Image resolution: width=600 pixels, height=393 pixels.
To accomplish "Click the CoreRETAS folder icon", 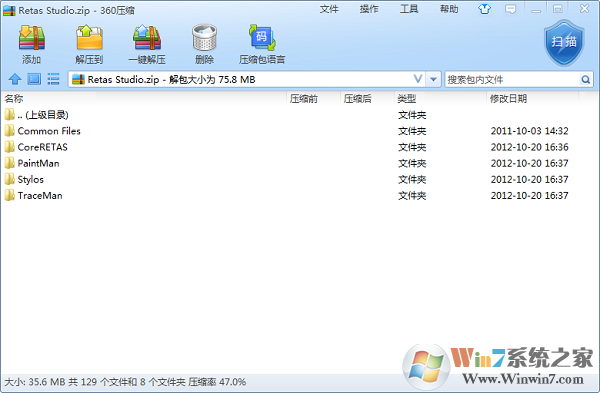I will point(10,147).
